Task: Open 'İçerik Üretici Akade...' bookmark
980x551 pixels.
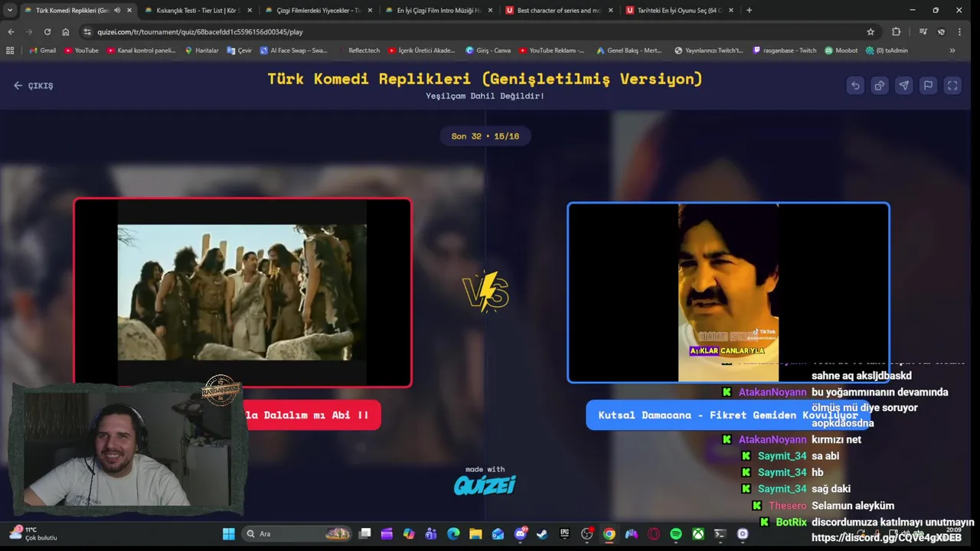Action: click(x=422, y=51)
